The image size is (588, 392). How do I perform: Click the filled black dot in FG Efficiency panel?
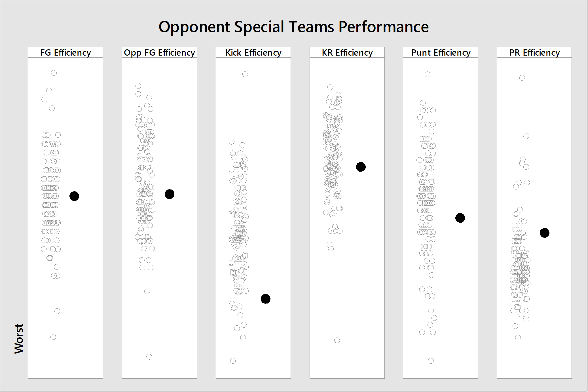[74, 196]
